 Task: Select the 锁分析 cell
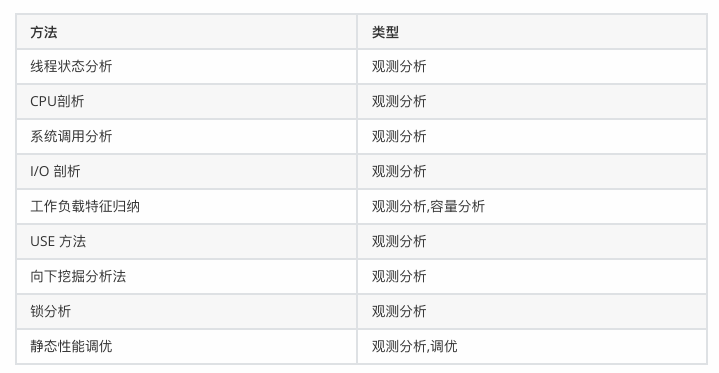[187, 312]
